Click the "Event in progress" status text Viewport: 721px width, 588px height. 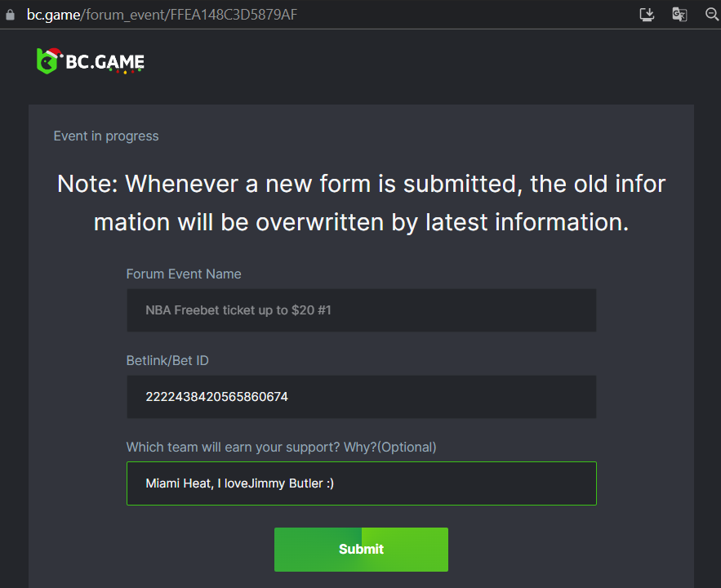tap(106, 136)
